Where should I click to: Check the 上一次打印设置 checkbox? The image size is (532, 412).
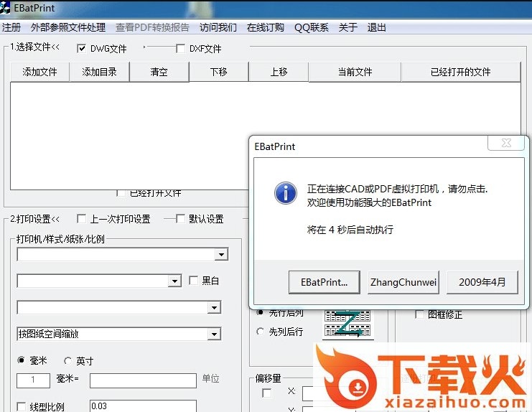click(81, 219)
